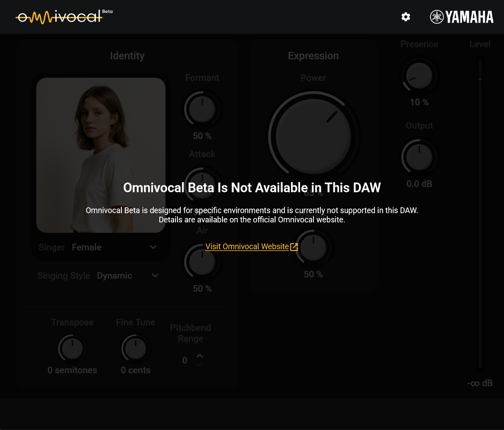Click the Level meter slider
This screenshot has width=504, height=430.
[x=480, y=212]
